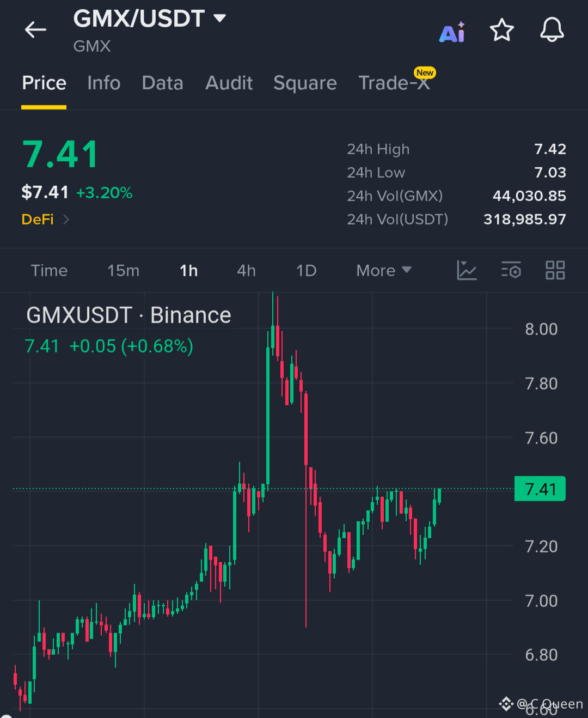
Task: Click the 7.60 price axis label
Action: click(x=541, y=438)
